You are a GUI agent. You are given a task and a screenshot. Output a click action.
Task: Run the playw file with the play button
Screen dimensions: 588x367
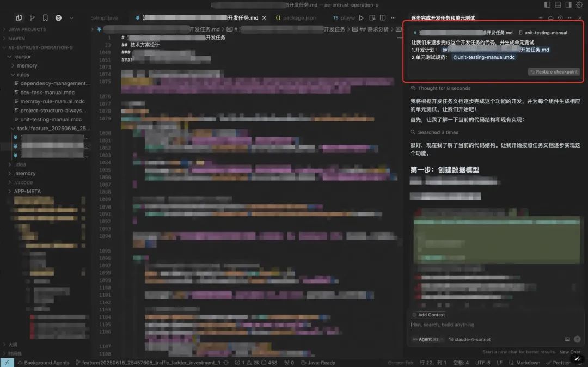pos(361,17)
